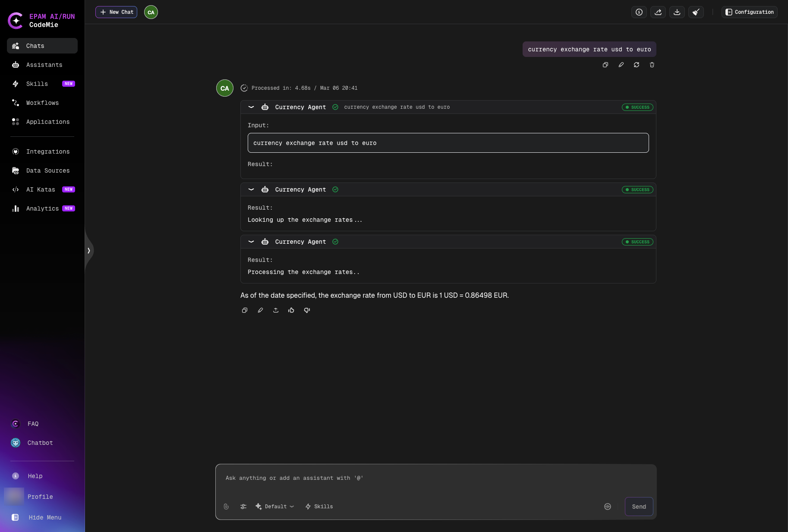The image size is (788, 532).
Task: Open the Workflows section
Action: coord(42,103)
